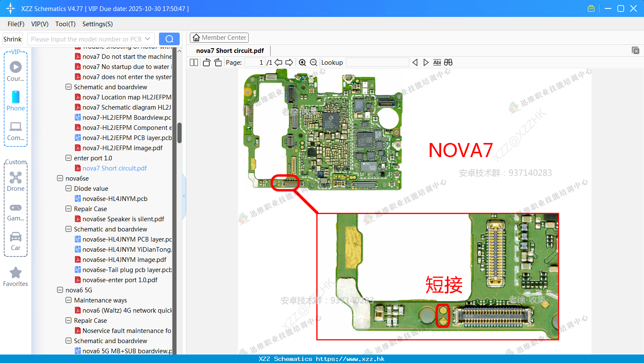Collapse the nova6 5G tree node

[x=60, y=290]
